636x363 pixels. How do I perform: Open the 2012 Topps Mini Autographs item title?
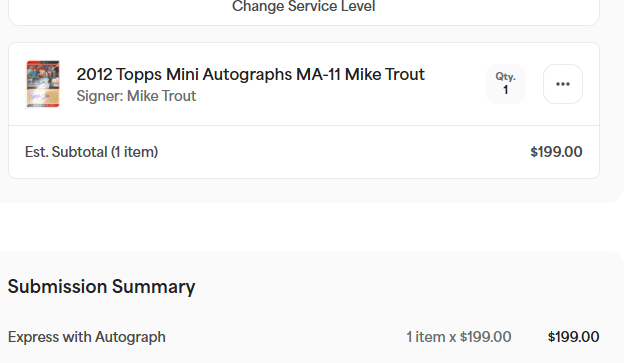coord(251,75)
